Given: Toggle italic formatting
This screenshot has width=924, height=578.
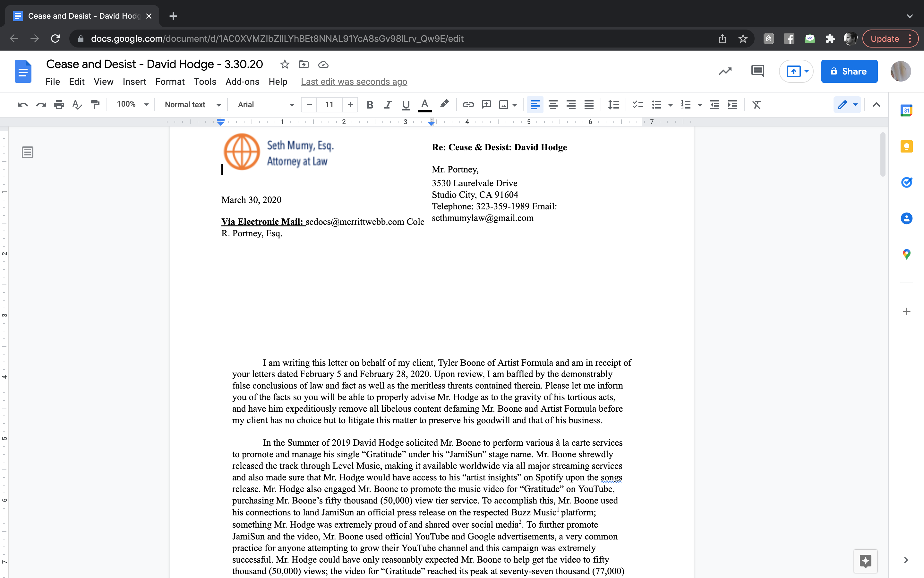Looking at the screenshot, I should tap(388, 105).
